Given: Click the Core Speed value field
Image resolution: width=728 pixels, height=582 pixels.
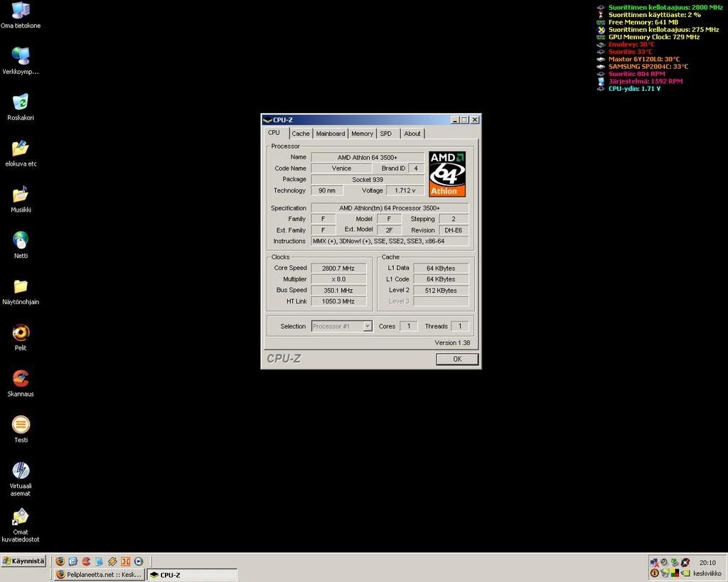Looking at the screenshot, I should [338, 268].
